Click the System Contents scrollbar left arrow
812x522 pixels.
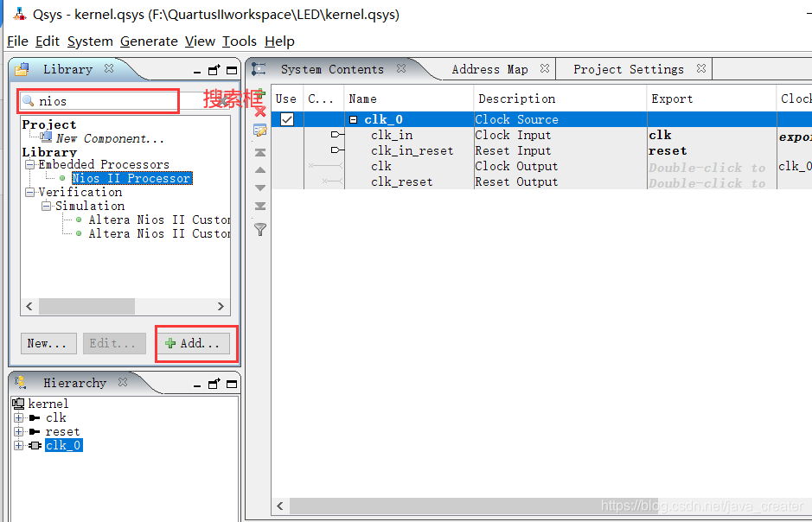coord(280,506)
